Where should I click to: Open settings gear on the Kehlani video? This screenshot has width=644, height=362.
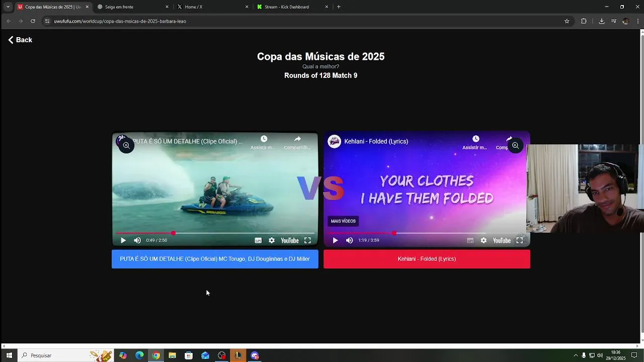[x=484, y=240]
